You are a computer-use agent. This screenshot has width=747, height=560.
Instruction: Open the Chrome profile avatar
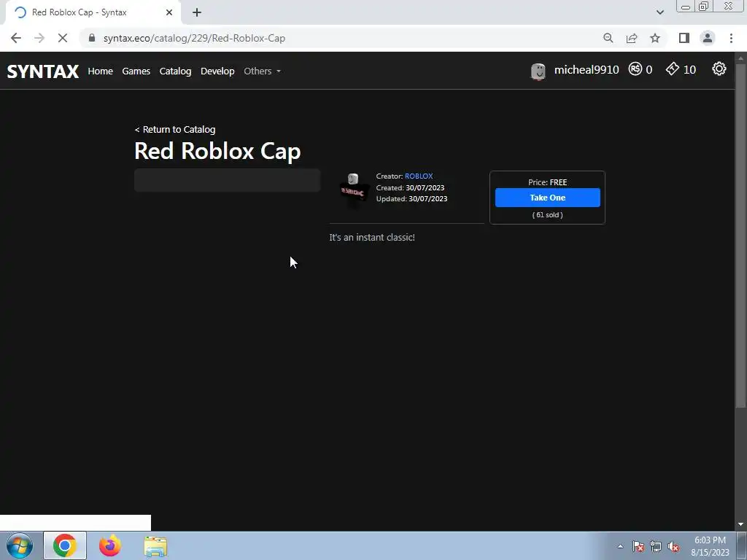point(708,38)
